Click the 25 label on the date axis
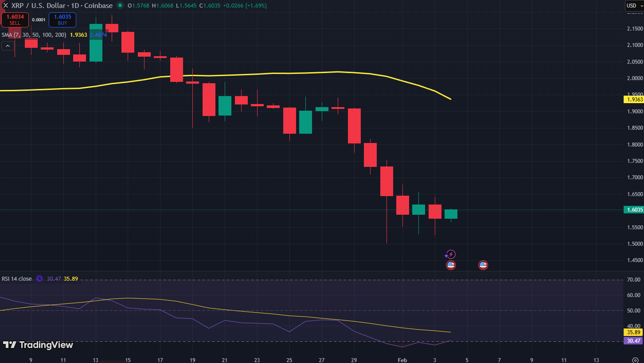Screen dimensions: 644x363 [x=289, y=360]
